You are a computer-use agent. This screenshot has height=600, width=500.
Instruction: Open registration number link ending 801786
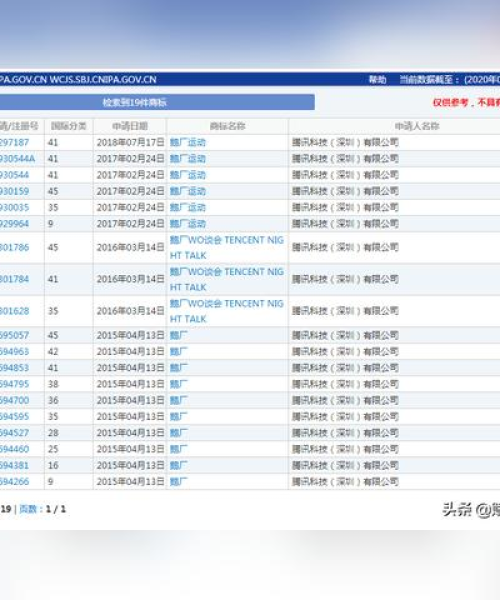(14, 247)
